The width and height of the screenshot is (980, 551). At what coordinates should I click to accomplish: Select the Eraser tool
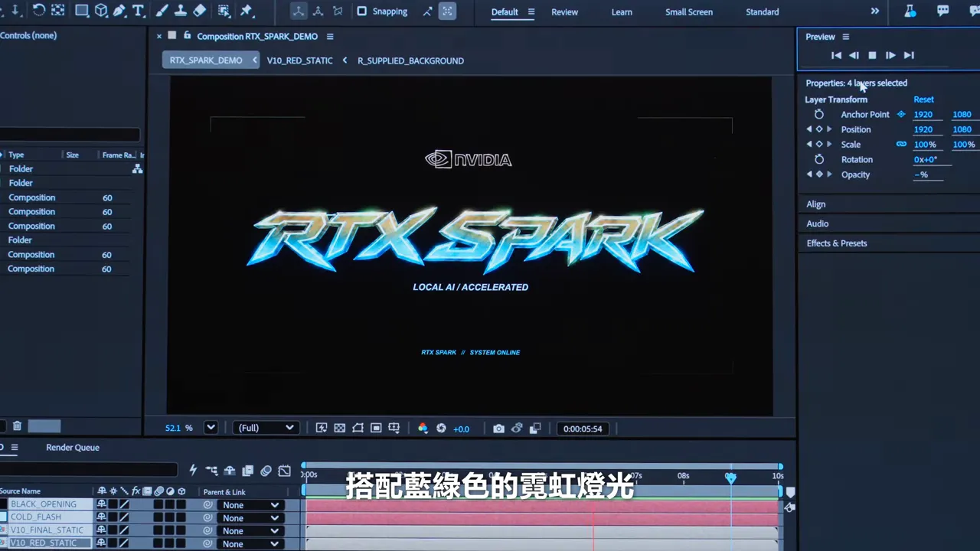(199, 11)
